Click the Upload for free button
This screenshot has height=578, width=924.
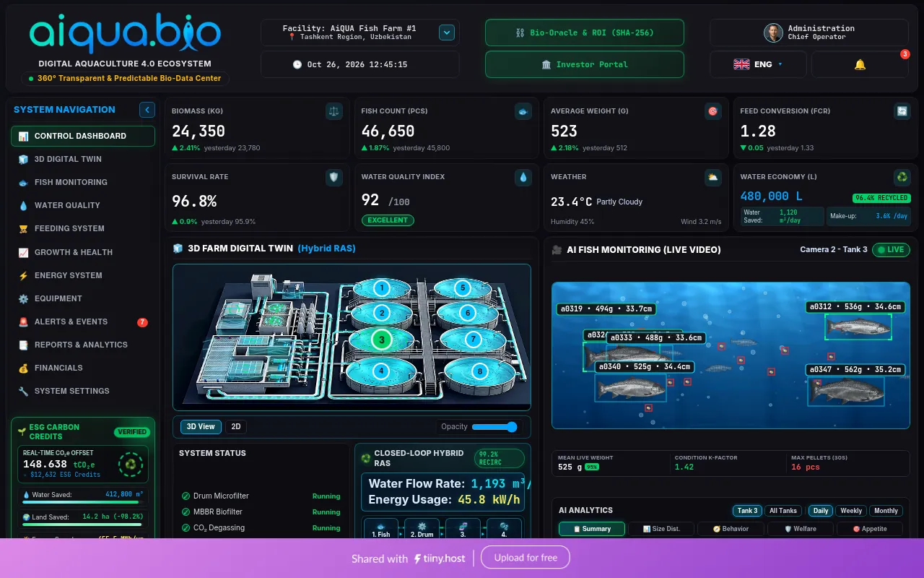526,558
